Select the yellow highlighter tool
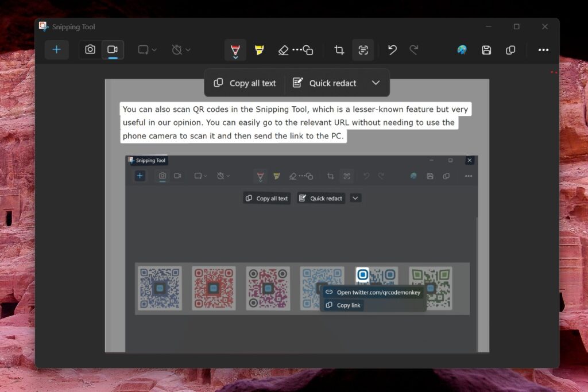Screen dimensions: 588x392 click(259, 50)
